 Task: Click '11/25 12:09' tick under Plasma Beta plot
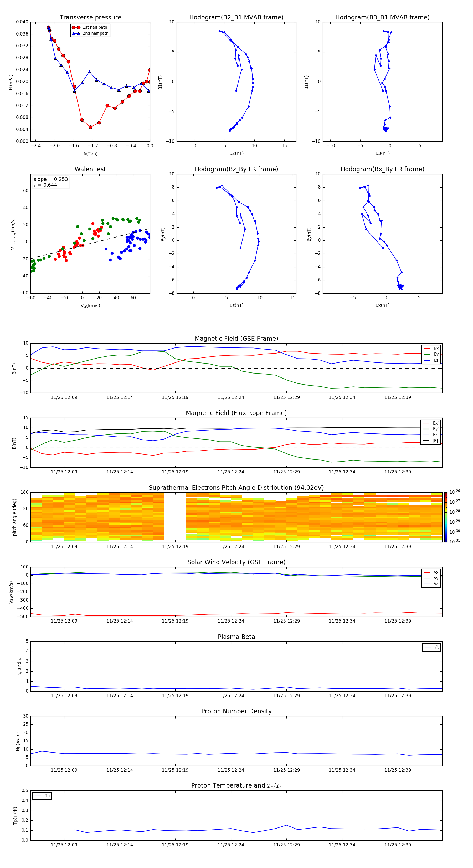[x=64, y=695]
